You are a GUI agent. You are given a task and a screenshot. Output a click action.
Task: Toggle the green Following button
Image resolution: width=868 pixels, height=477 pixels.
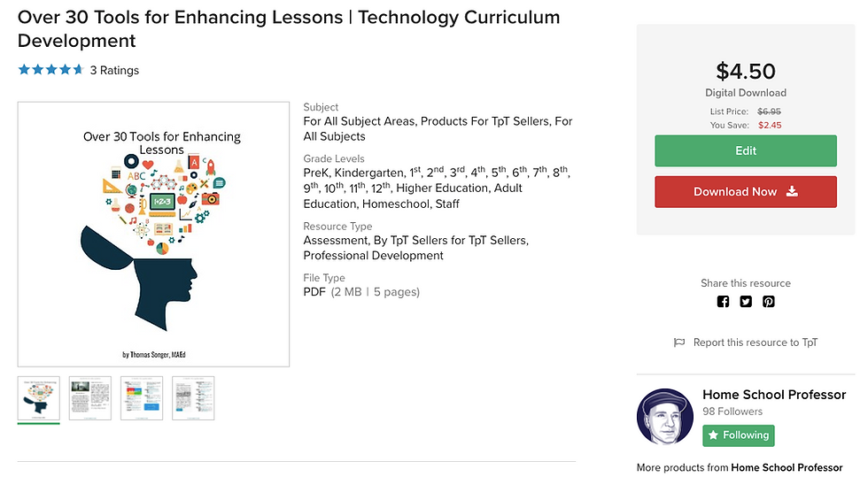[x=739, y=435]
